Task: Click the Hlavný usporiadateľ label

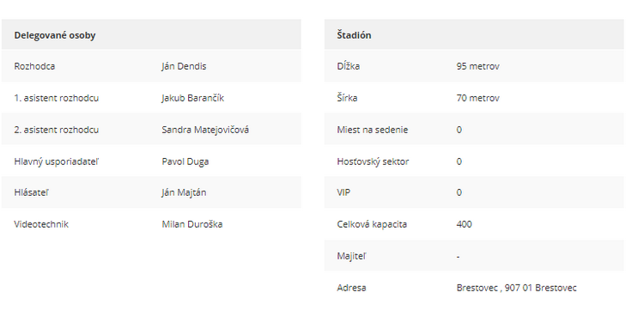Action: click(57, 161)
